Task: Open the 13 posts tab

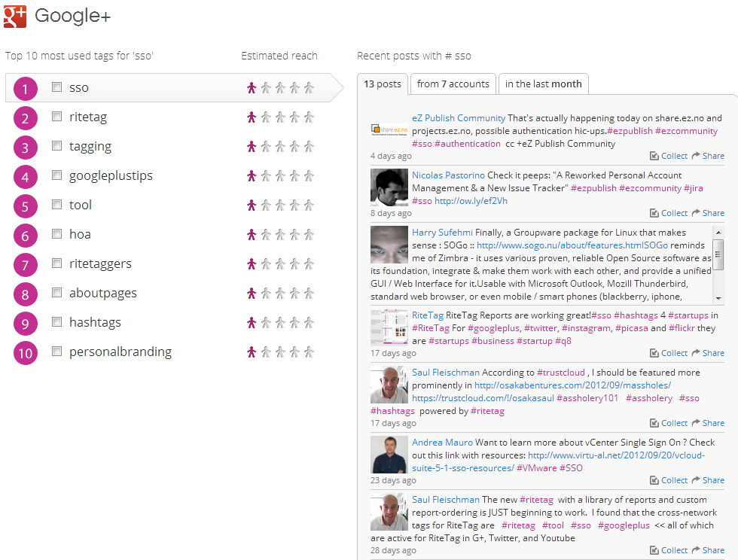Action: (383, 84)
